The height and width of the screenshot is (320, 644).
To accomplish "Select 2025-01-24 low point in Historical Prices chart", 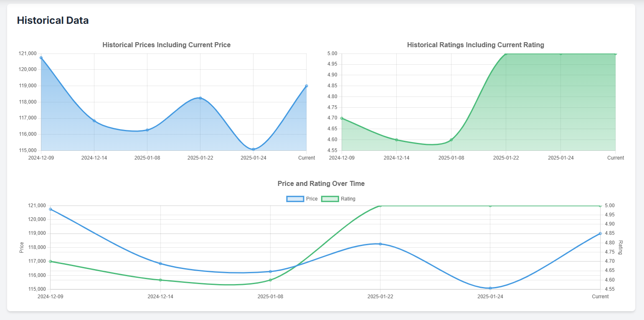I will click(253, 149).
